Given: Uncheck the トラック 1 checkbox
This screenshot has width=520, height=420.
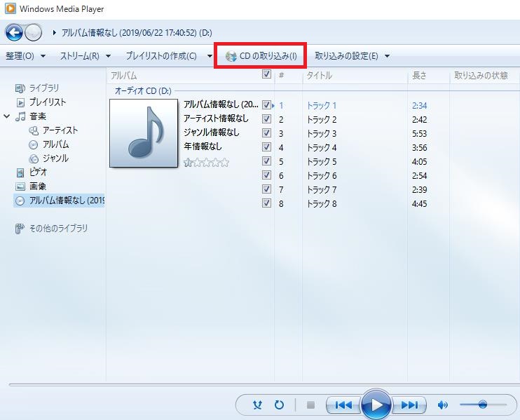Looking at the screenshot, I should pyautogui.click(x=266, y=105).
